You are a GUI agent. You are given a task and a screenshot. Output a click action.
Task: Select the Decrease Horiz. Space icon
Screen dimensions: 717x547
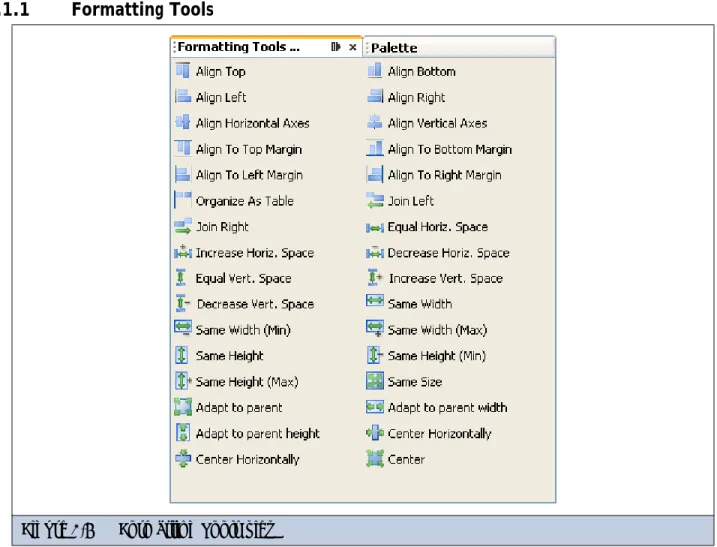click(375, 252)
